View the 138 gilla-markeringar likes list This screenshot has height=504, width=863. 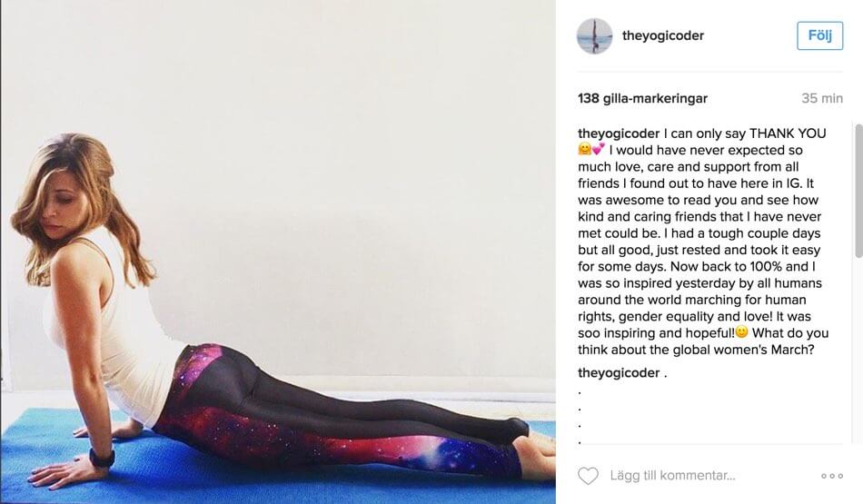[x=642, y=98]
